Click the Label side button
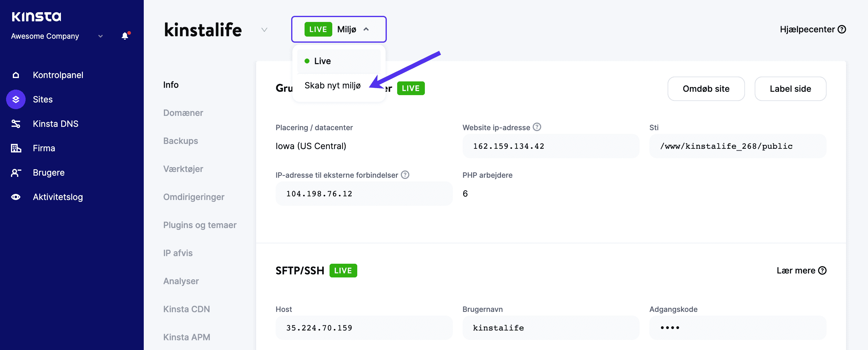868x350 pixels. click(791, 89)
